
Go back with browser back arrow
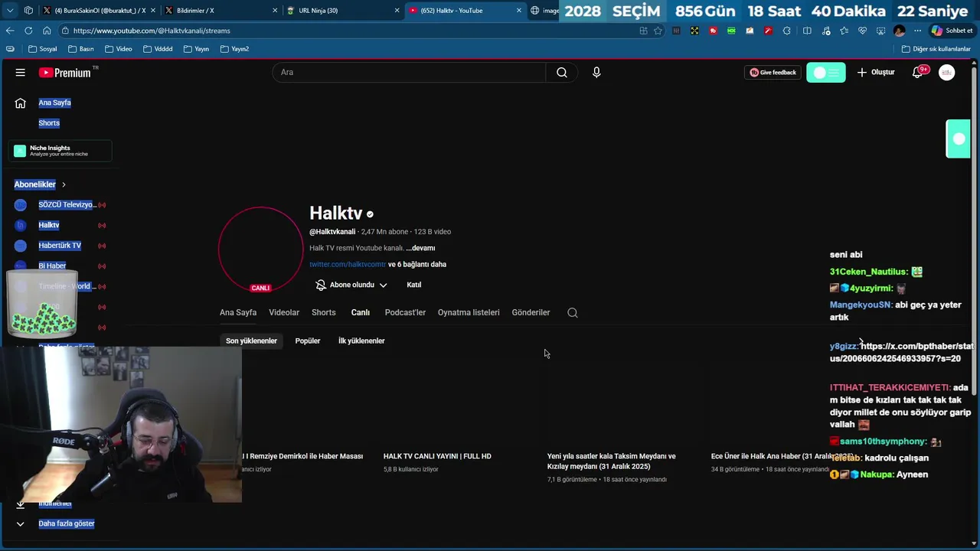point(10,31)
